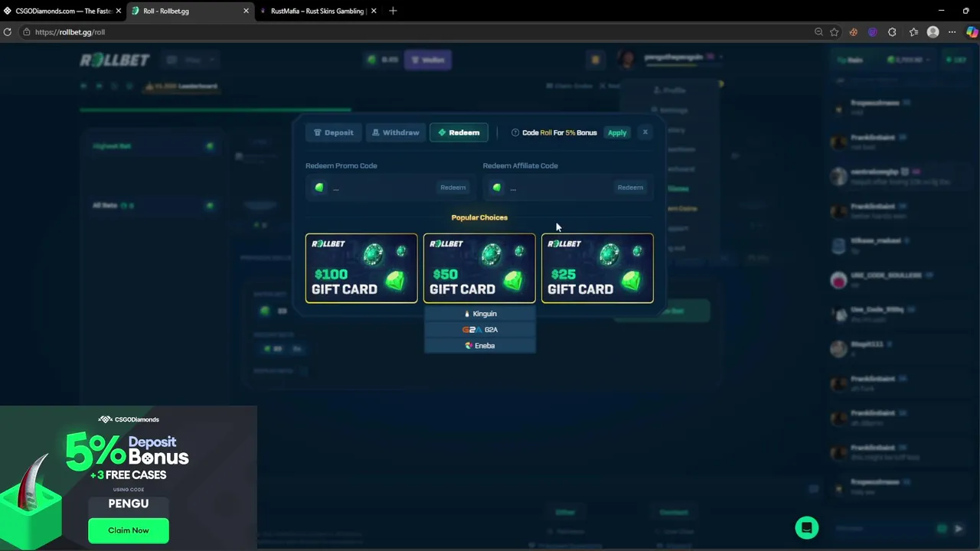Choose the $100 gift card

(361, 269)
